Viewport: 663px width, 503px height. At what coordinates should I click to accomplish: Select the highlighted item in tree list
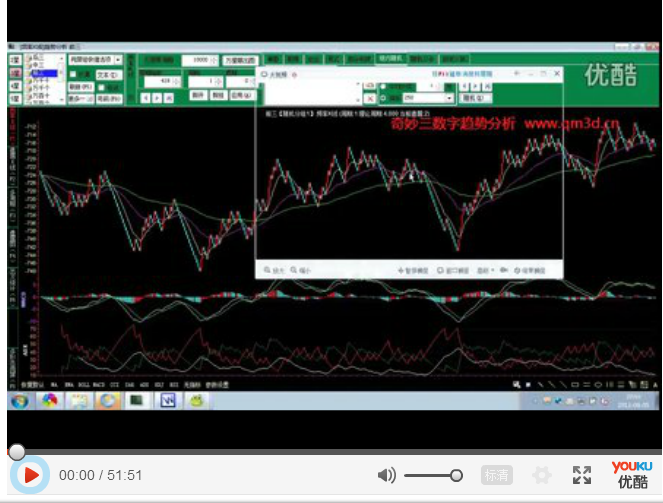[x=40, y=73]
